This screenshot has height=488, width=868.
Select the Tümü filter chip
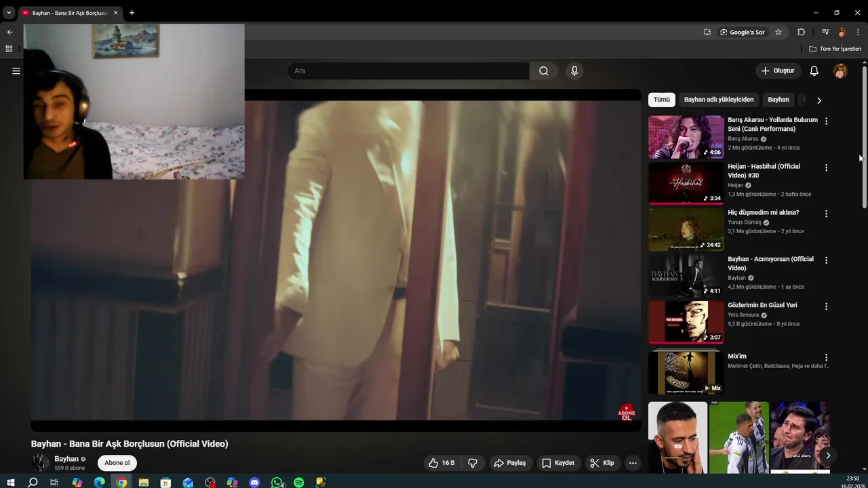[662, 100]
